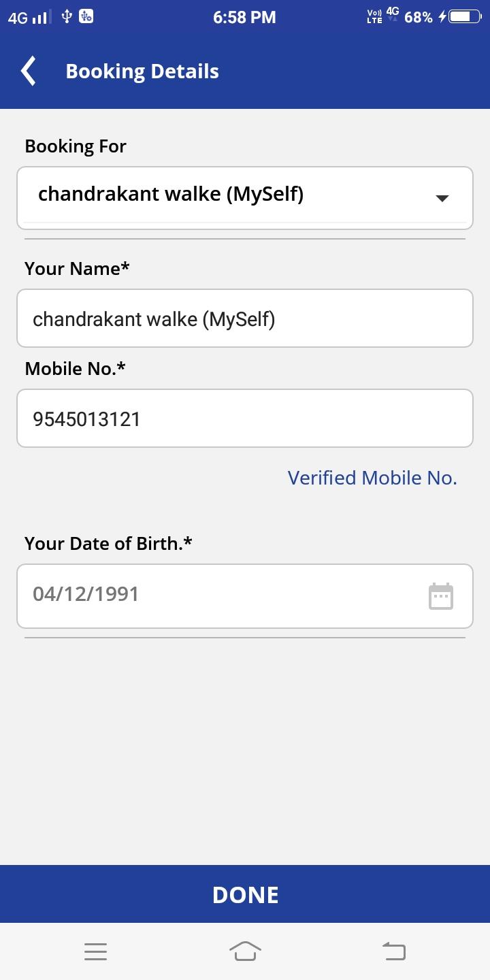Tap the Booking For label
The height and width of the screenshot is (980, 490).
[x=76, y=146]
